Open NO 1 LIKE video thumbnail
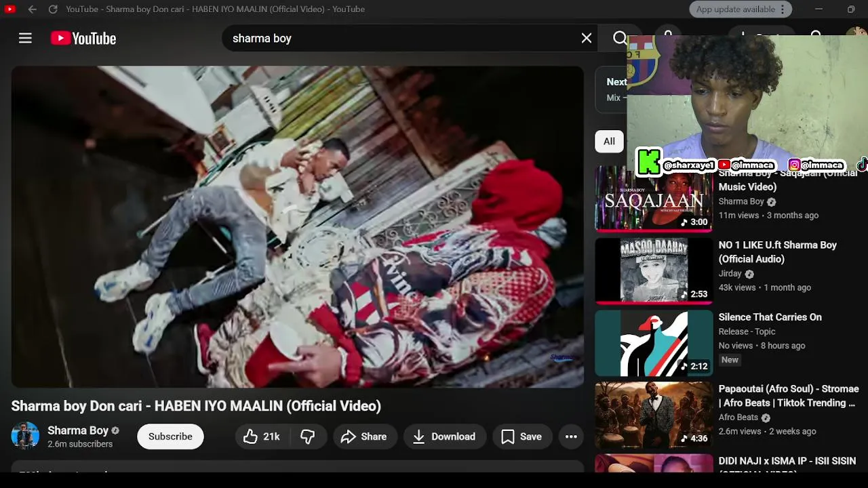The height and width of the screenshot is (488, 868). (654, 271)
